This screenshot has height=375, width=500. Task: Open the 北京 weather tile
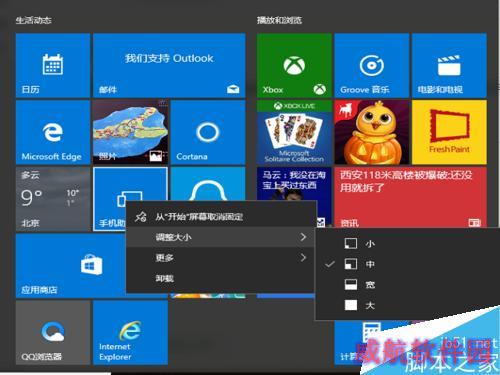53,199
